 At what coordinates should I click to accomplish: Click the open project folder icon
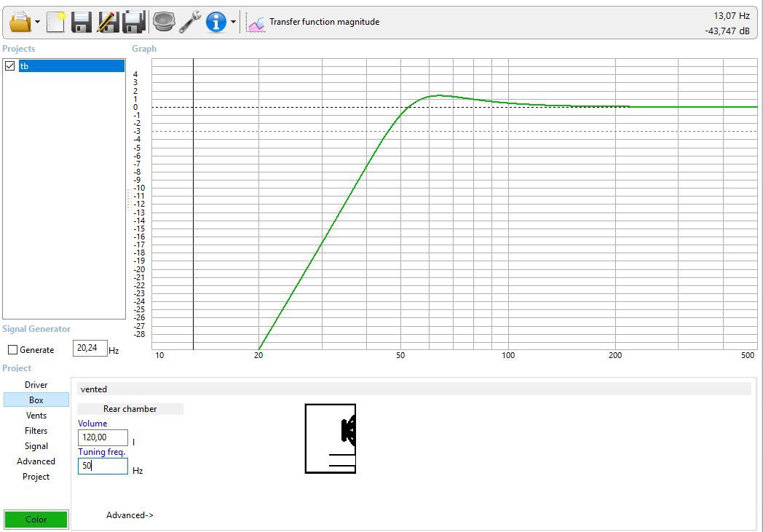click(20, 22)
